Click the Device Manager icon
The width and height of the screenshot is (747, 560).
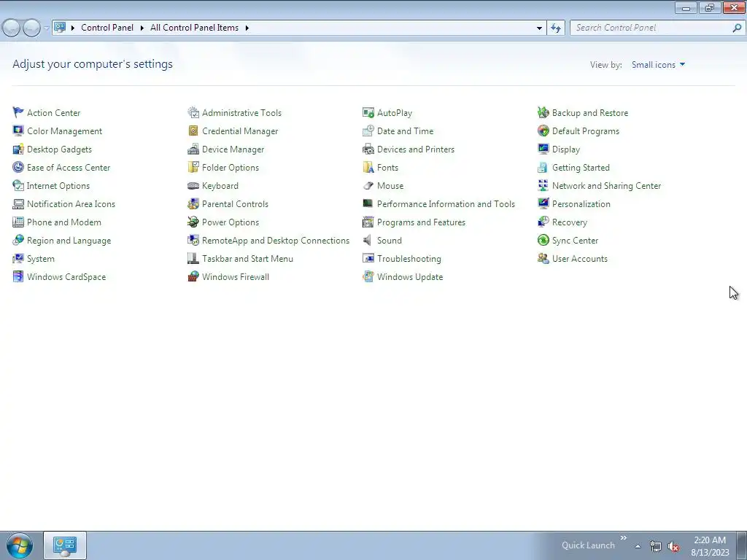click(193, 149)
